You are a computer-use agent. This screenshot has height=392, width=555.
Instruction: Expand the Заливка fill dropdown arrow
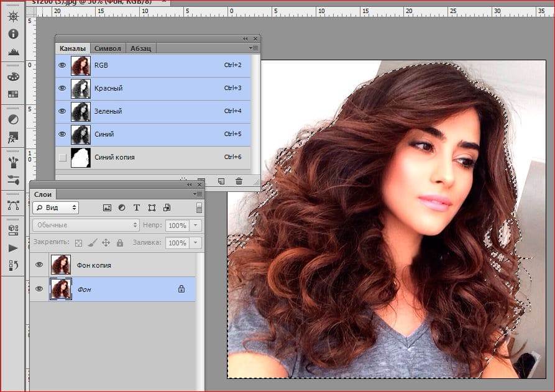click(196, 243)
